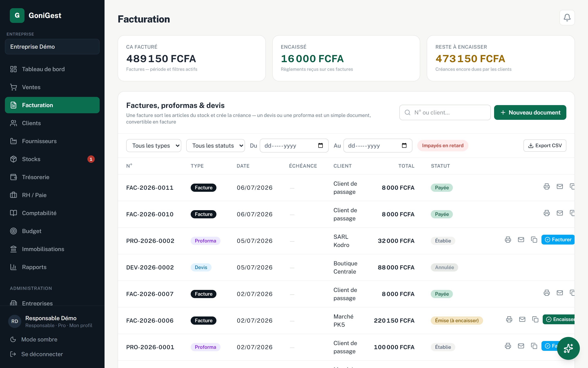
Task: Duplicate proforma PRO-2026-0002
Action: pos(534,239)
